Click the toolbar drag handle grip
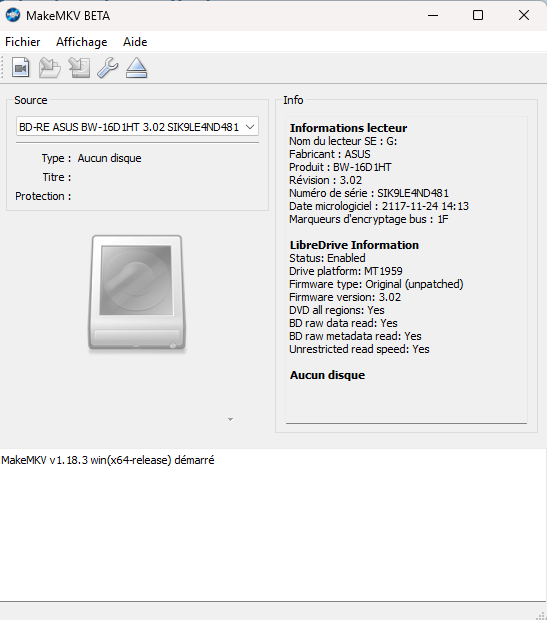Viewport: 547px width, 620px height. coord(2,68)
